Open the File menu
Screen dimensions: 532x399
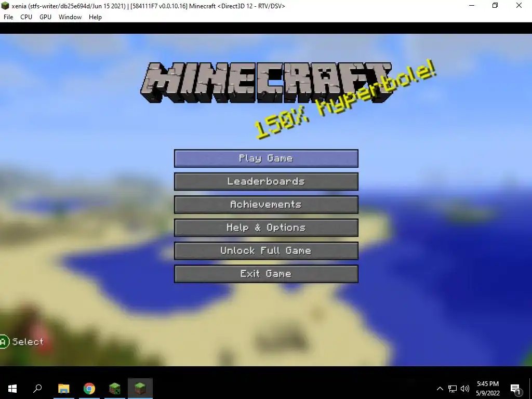8,17
